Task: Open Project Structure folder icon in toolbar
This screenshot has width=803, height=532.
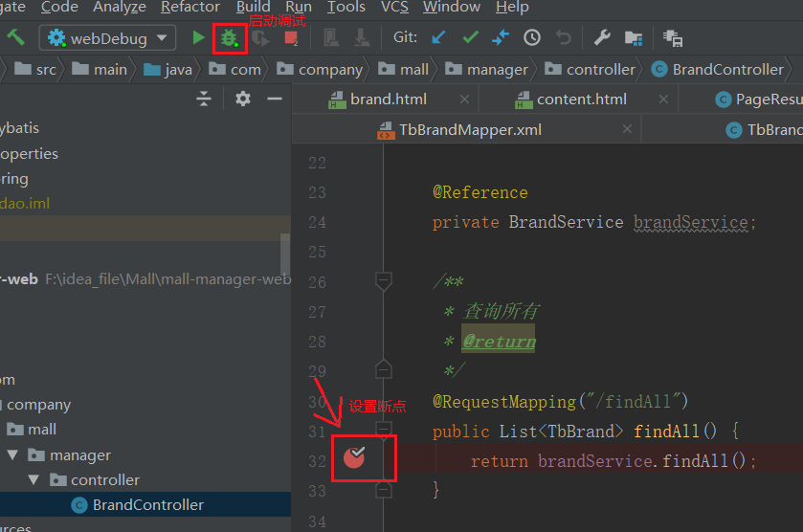Action: (634, 38)
